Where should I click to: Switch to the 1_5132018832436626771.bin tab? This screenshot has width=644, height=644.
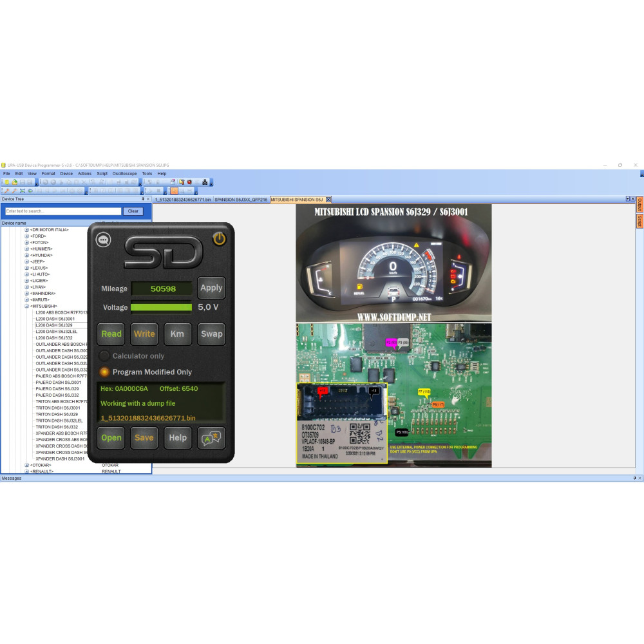(183, 200)
